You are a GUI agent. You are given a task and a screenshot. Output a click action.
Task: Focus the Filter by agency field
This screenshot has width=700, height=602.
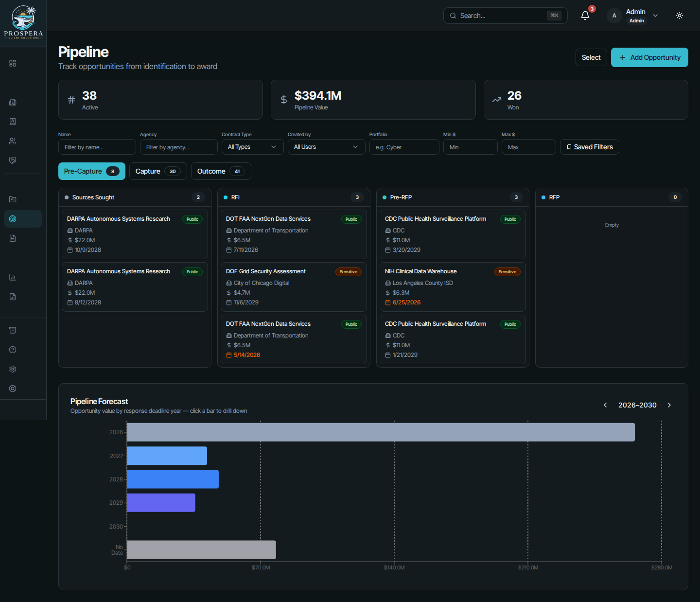pyautogui.click(x=178, y=147)
